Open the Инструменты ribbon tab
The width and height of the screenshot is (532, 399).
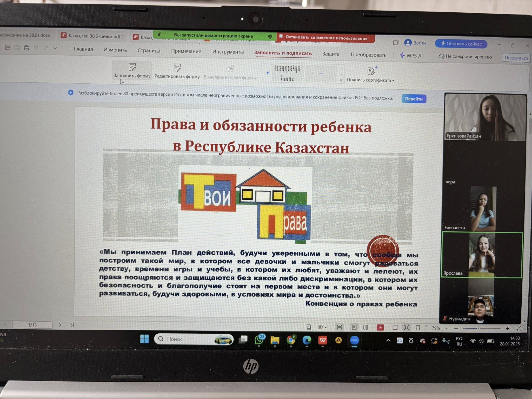pos(228,52)
